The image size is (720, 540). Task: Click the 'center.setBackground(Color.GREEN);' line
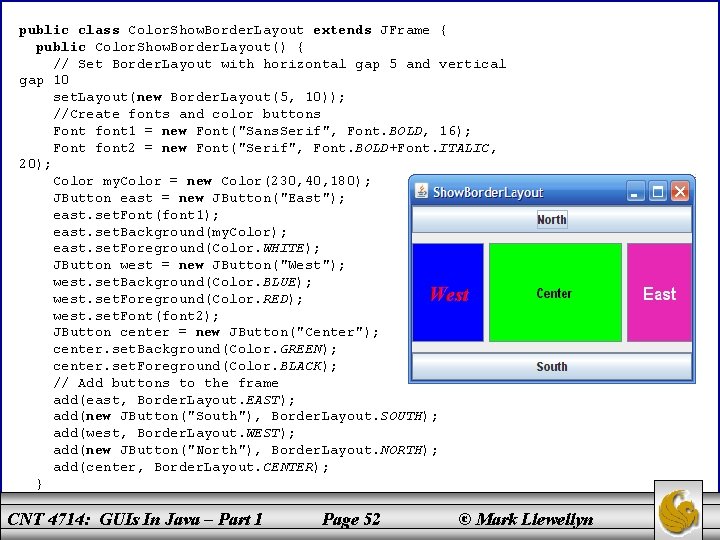195,349
